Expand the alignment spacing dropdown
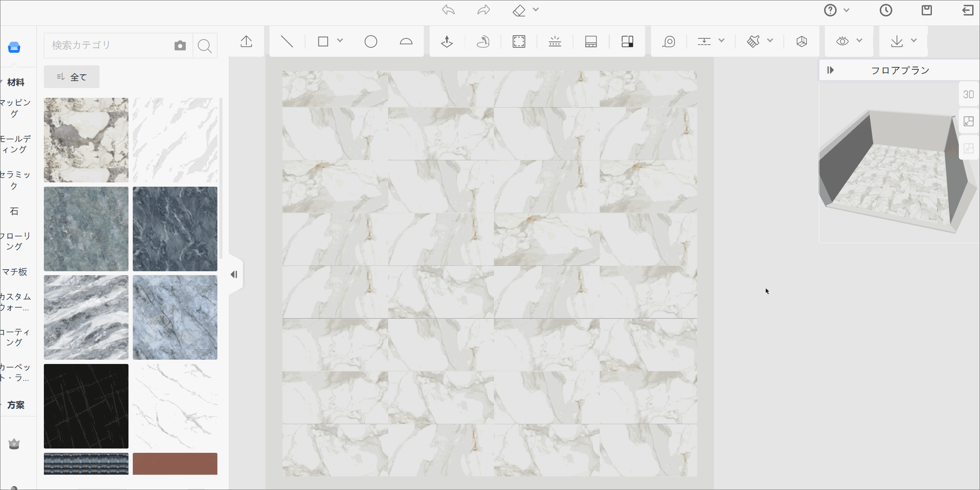The height and width of the screenshot is (490, 980). (721, 40)
